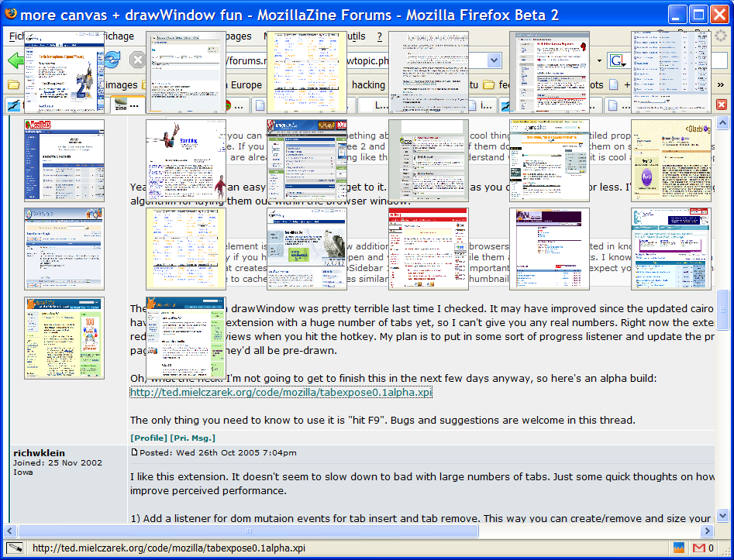Click the orange-blue status bar icon beside Gmail

(x=678, y=548)
